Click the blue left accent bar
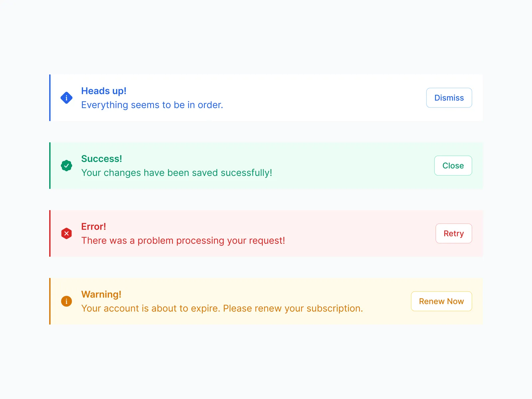Image resolution: width=532 pixels, height=399 pixels. pos(50,98)
